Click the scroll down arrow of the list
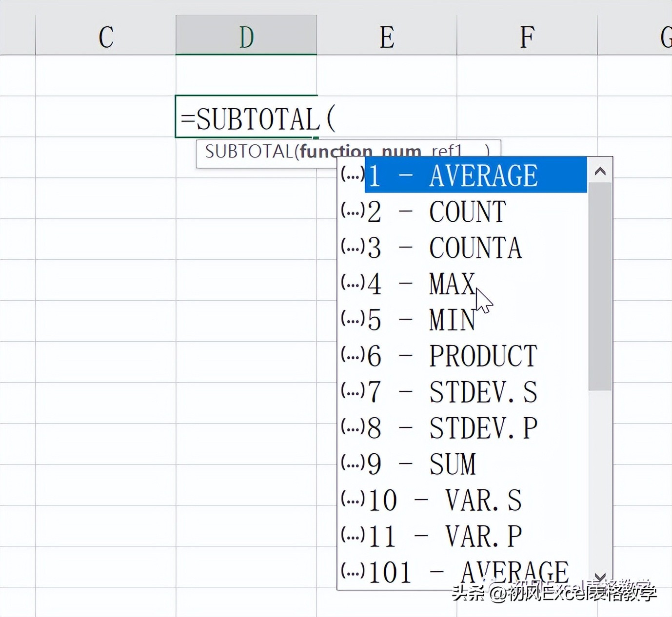Viewport: 672px width, 617px height. tap(600, 578)
